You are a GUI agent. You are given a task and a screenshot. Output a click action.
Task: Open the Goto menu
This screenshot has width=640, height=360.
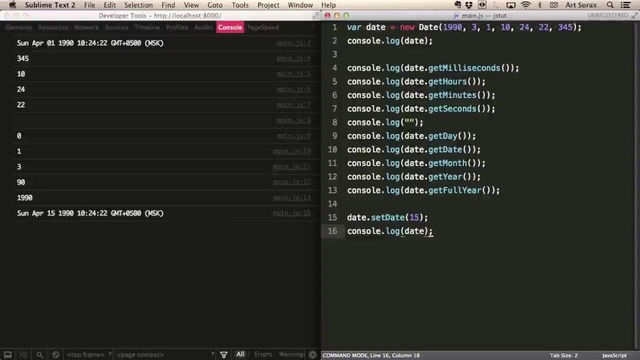[x=215, y=5]
